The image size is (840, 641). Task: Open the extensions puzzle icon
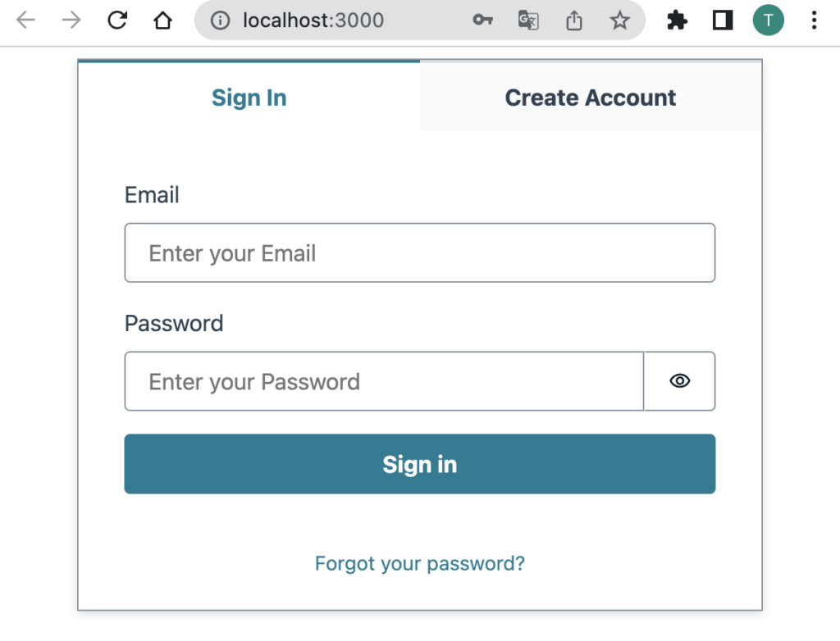[677, 20]
